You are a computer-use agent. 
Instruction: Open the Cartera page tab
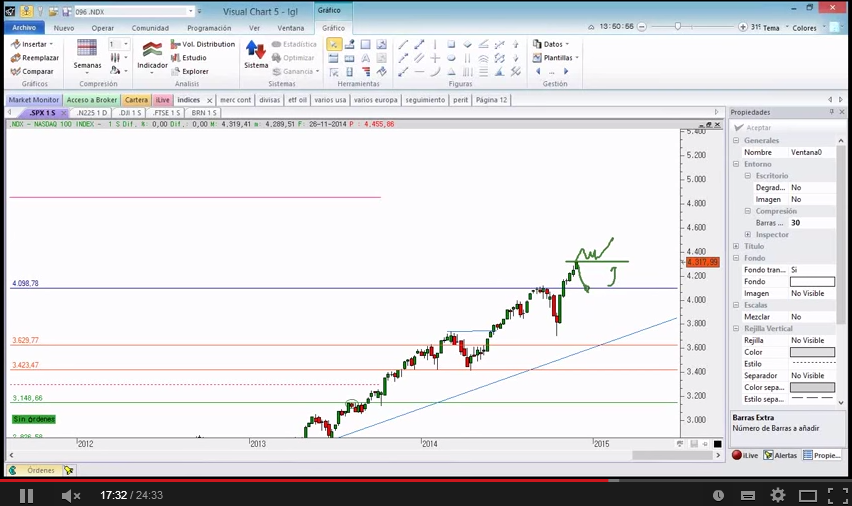[x=136, y=100]
